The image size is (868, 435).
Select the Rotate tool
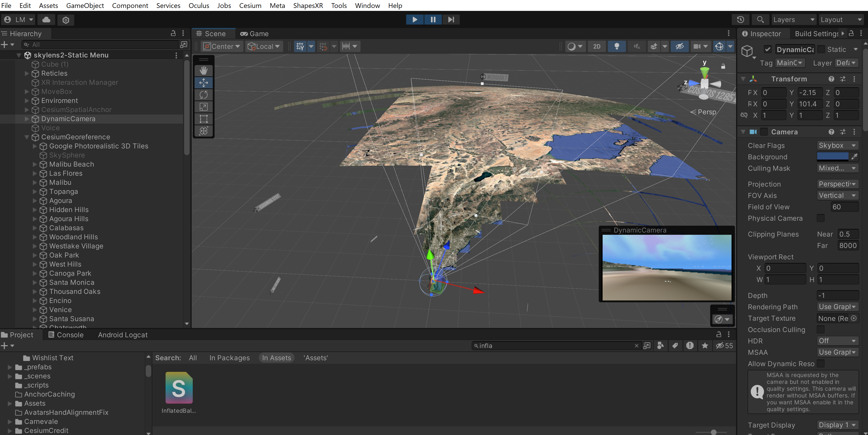click(203, 95)
